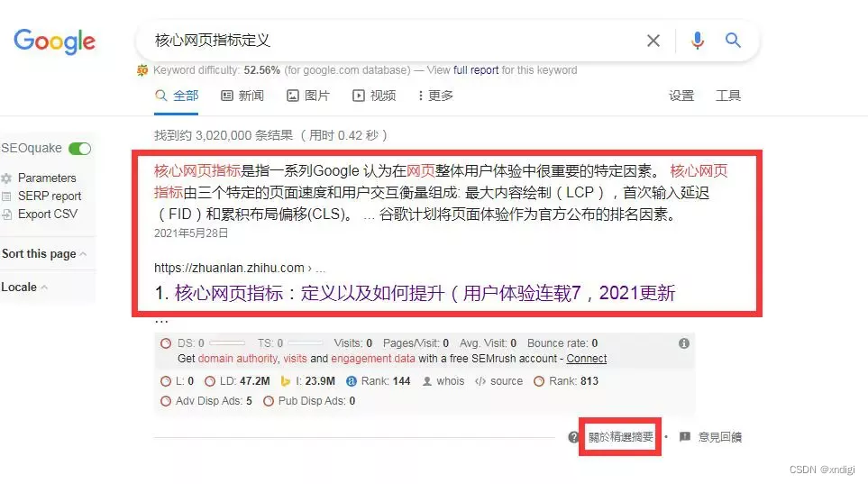868x484 pixels.
Task: Open the Google logo homepage
Action: pos(54,41)
